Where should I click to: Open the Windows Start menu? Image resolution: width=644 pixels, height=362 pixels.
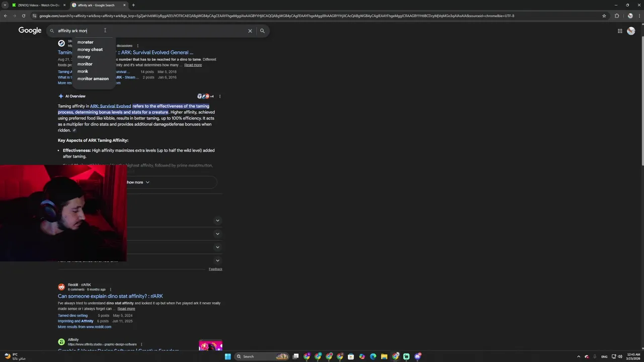click(227, 356)
